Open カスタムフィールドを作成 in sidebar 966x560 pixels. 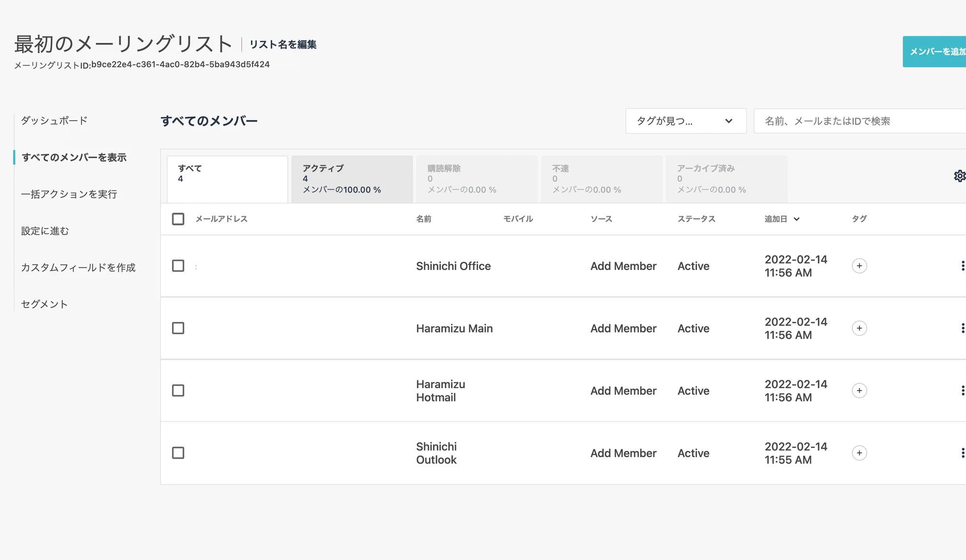(78, 267)
